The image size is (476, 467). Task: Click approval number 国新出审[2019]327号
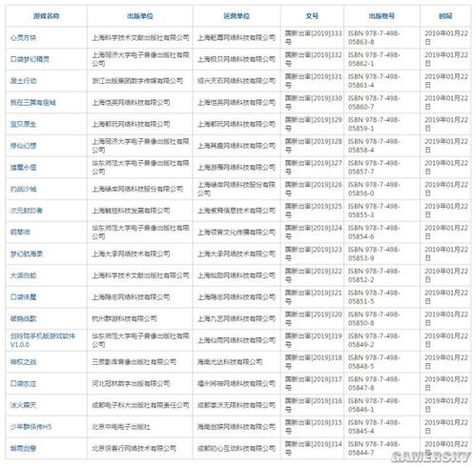point(314,168)
